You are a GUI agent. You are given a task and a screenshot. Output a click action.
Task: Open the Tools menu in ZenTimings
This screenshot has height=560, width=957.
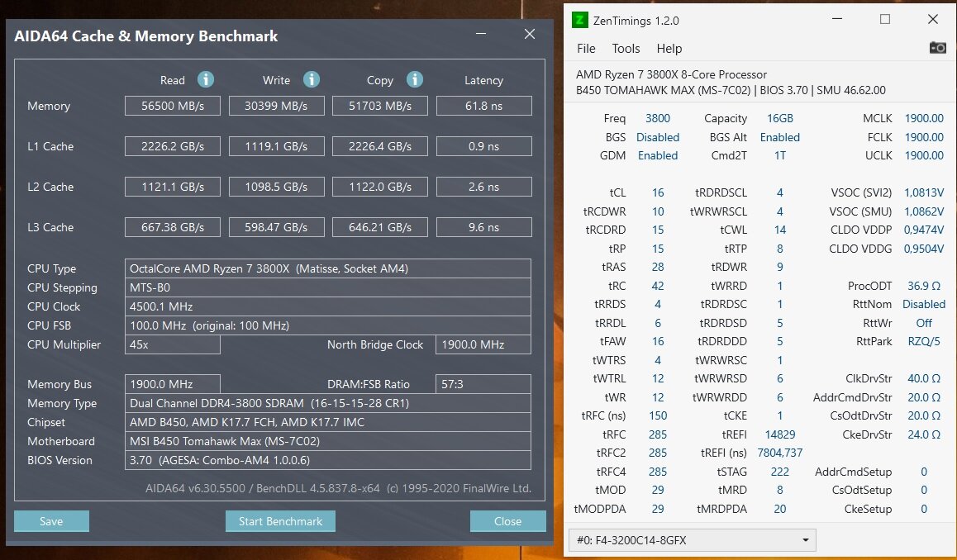point(626,49)
